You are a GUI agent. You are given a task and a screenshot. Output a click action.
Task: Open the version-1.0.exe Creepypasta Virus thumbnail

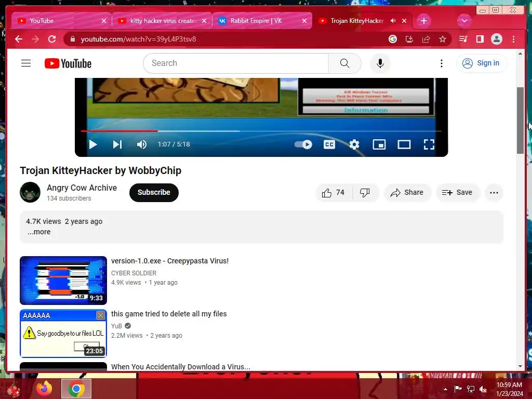[x=63, y=280]
